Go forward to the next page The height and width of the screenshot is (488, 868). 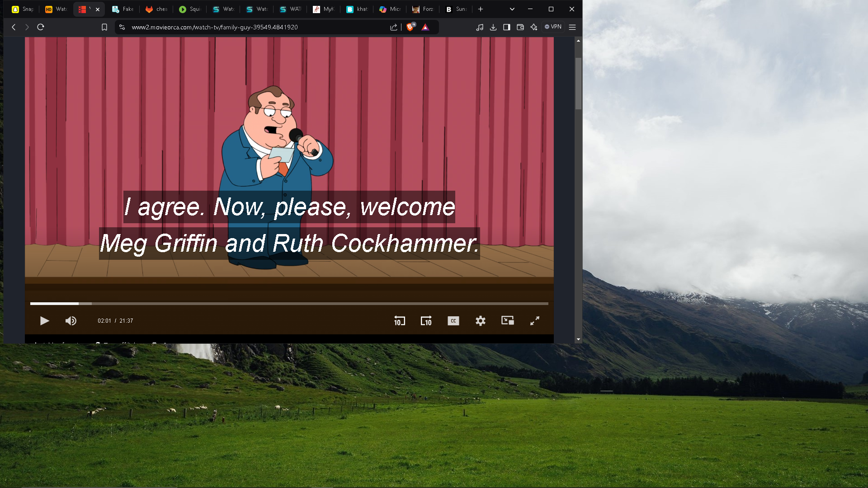(x=27, y=27)
